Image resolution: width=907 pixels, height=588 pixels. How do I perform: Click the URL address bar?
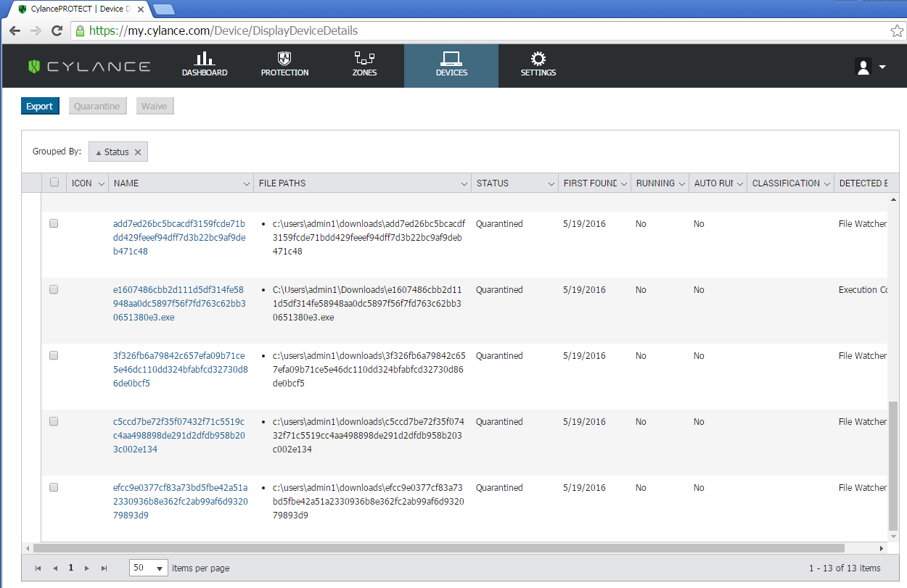479,31
